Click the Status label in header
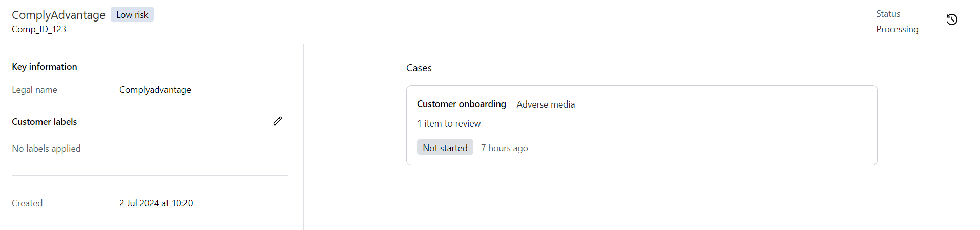 (x=888, y=14)
